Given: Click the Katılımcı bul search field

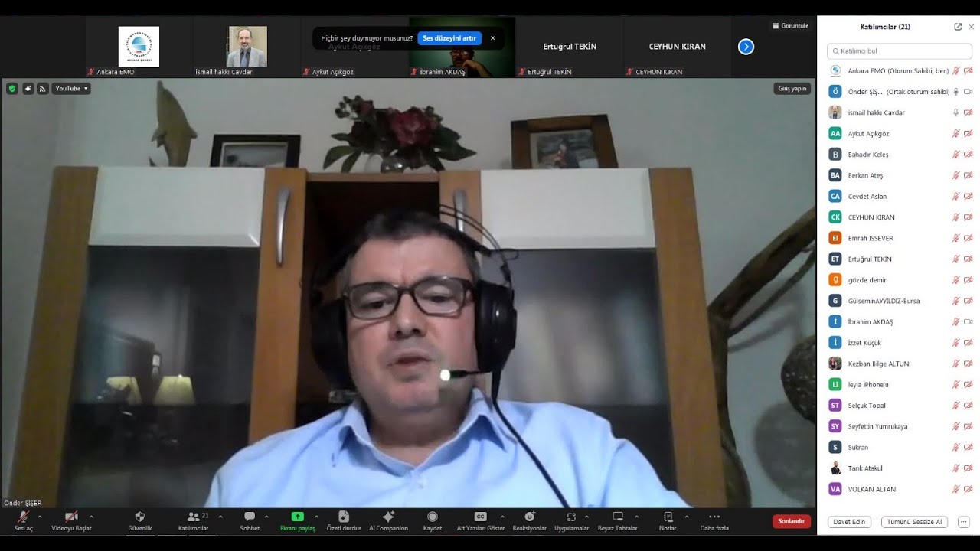Looking at the screenshot, I should [900, 51].
